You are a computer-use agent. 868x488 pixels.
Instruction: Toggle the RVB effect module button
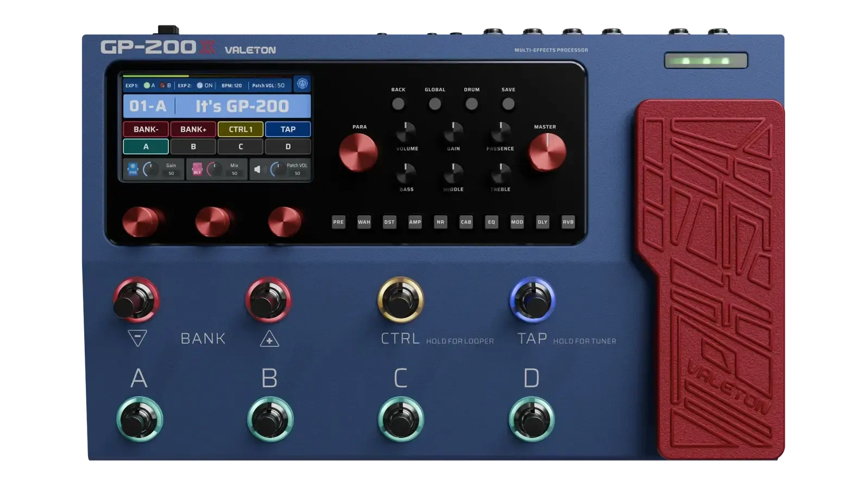(x=568, y=222)
